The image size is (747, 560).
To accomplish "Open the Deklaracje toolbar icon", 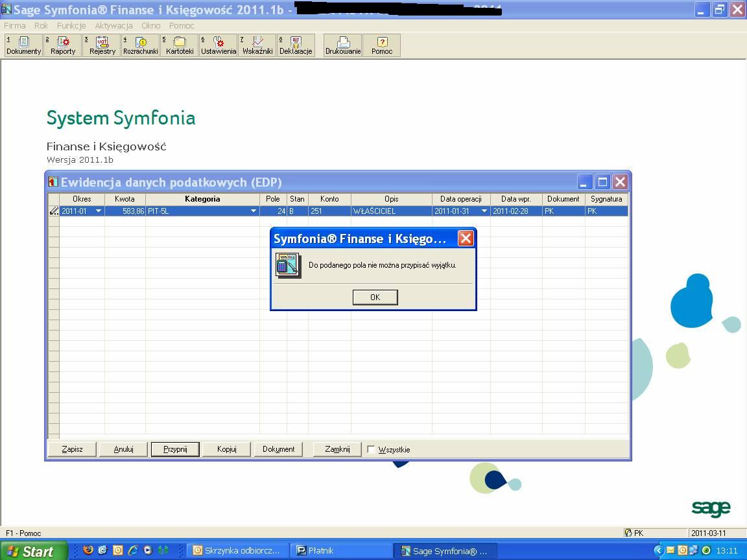I will [x=296, y=45].
